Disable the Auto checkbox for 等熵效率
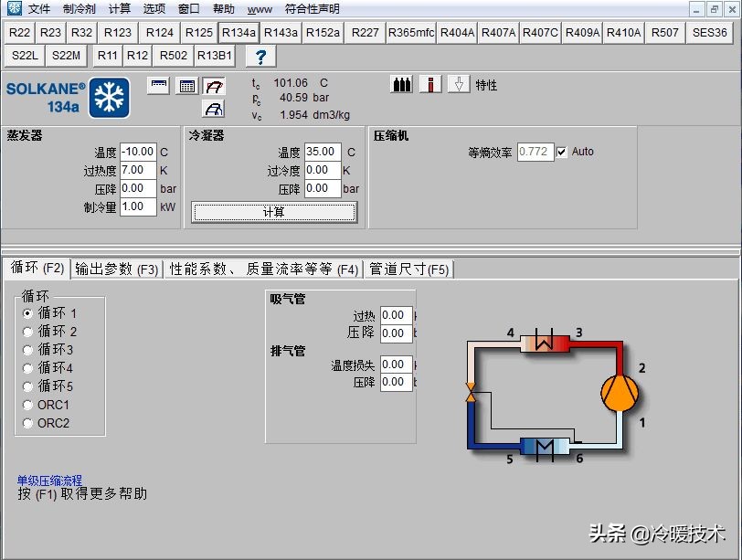Viewport: 742px width, 560px height. pyautogui.click(x=561, y=152)
